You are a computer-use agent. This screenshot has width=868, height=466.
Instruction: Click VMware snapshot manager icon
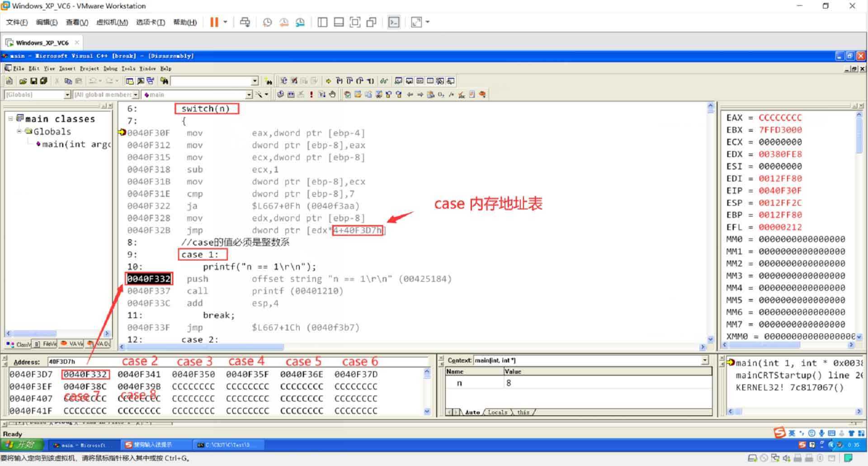tap(300, 22)
